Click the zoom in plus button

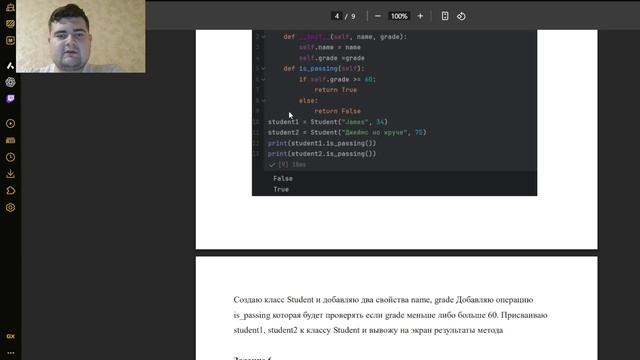[420, 16]
